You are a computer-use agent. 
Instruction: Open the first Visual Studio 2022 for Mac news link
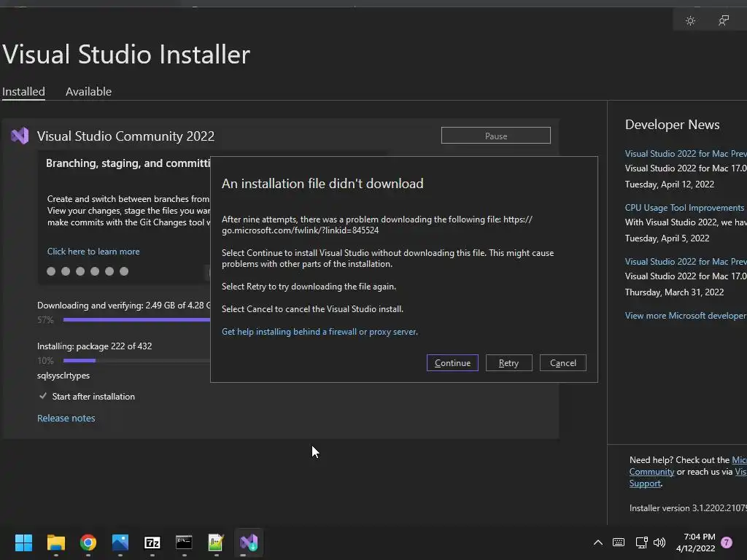tap(686, 153)
